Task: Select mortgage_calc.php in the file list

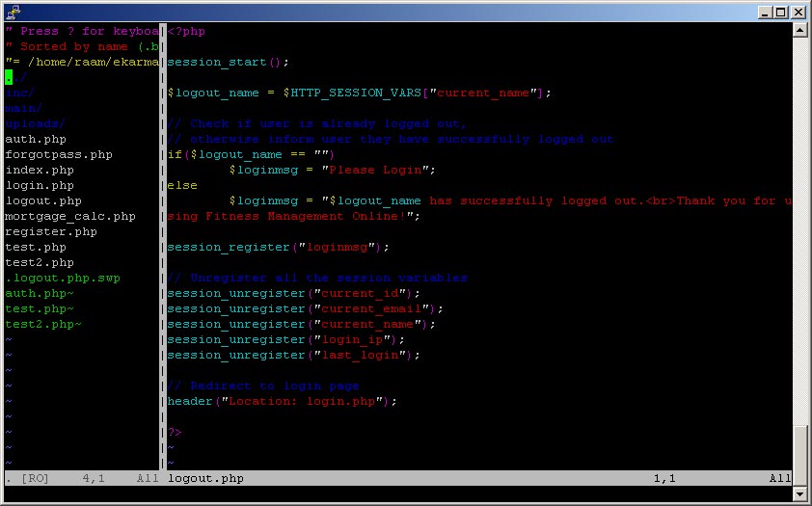Action: click(70, 216)
